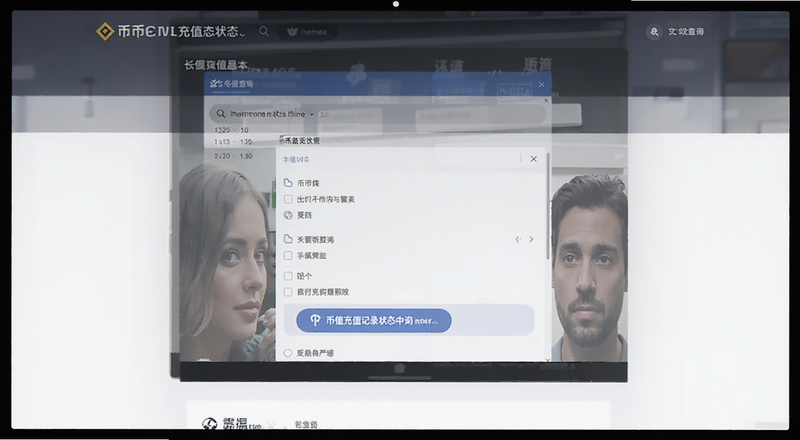Click the top-right header text beside the user icon
Screen dimensions: 800x440
click(686, 32)
